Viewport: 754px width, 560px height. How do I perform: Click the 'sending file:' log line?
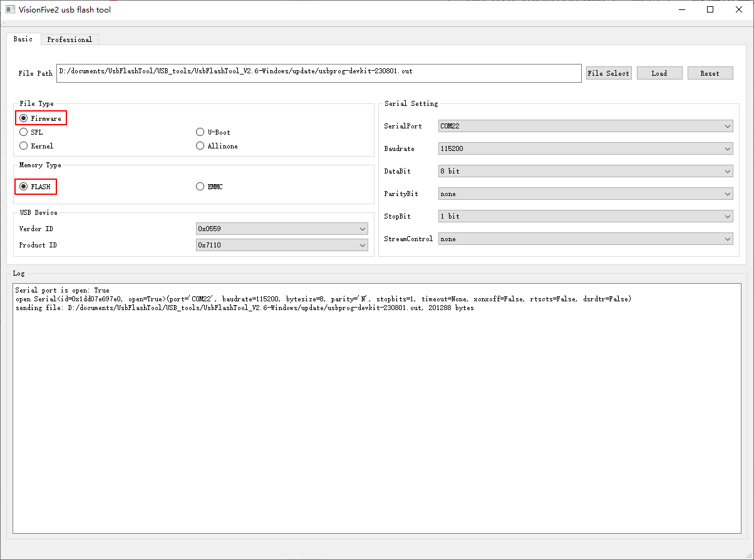click(245, 308)
